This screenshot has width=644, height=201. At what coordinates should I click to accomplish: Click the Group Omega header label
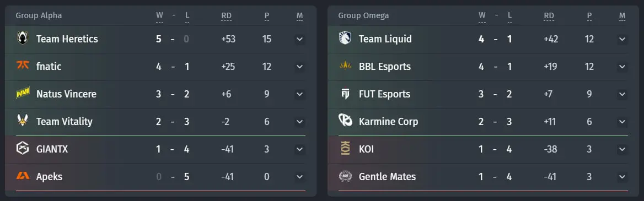[363, 15]
